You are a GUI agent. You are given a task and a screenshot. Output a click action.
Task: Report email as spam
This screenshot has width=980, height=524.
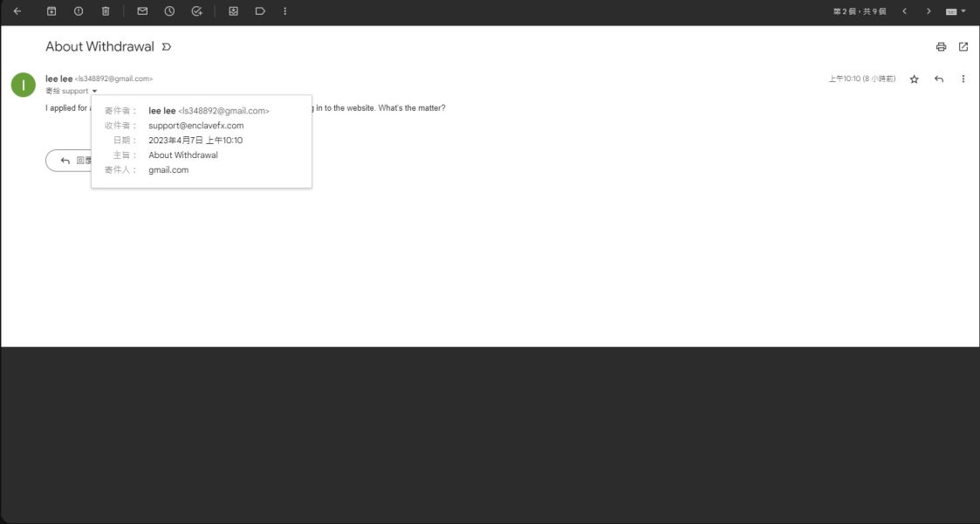click(x=79, y=11)
